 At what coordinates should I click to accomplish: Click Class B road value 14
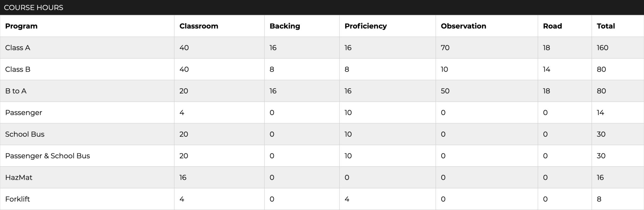coord(547,69)
